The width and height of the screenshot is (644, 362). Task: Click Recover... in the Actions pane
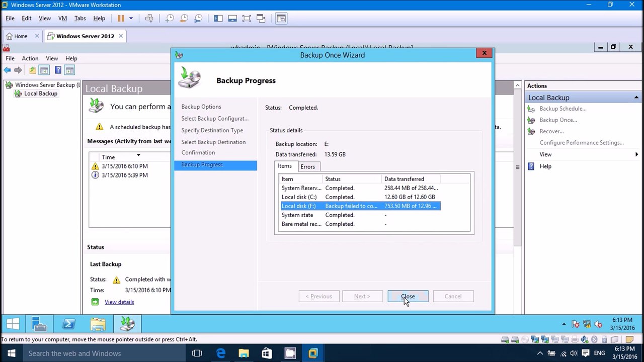(x=551, y=131)
